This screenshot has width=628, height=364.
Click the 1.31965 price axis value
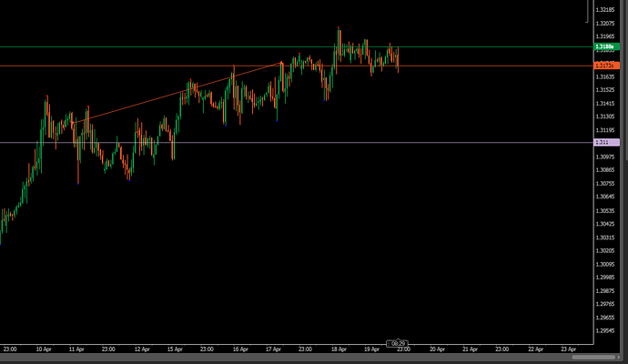tap(605, 36)
